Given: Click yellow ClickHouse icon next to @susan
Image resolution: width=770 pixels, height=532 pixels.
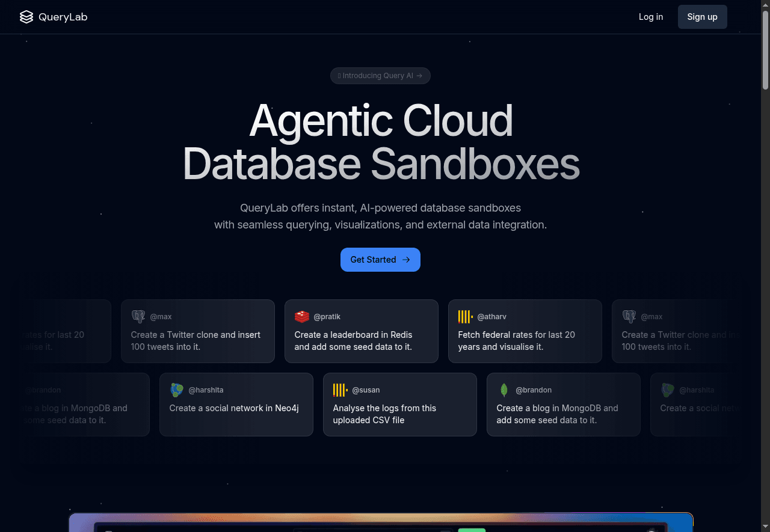Looking at the screenshot, I should (340, 390).
